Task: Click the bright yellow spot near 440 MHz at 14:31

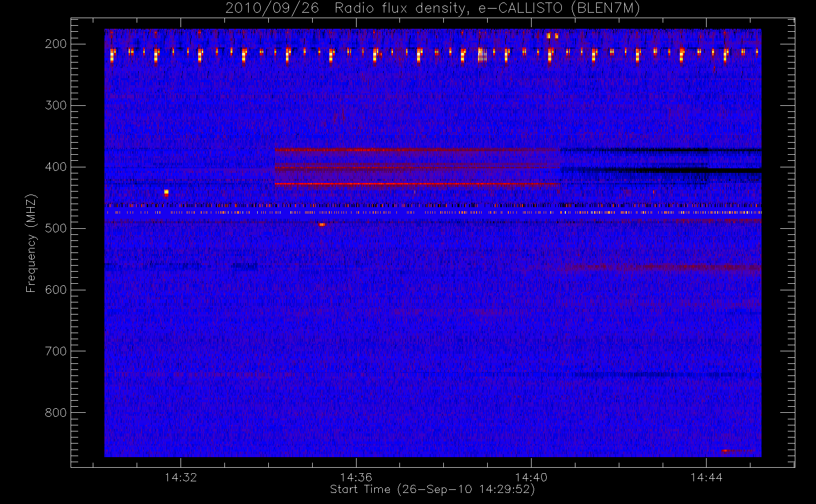Action: [x=166, y=193]
